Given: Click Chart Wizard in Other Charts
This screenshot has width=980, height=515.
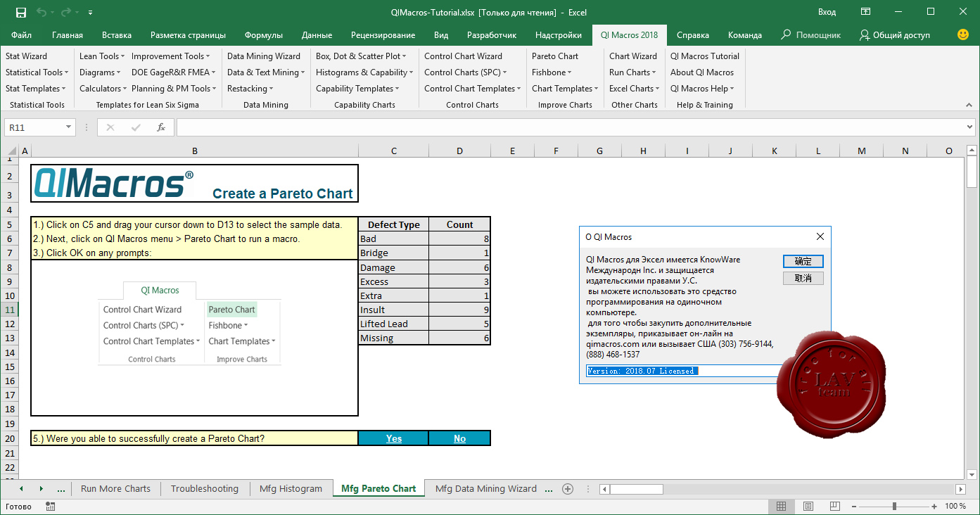Looking at the screenshot, I should pos(633,56).
